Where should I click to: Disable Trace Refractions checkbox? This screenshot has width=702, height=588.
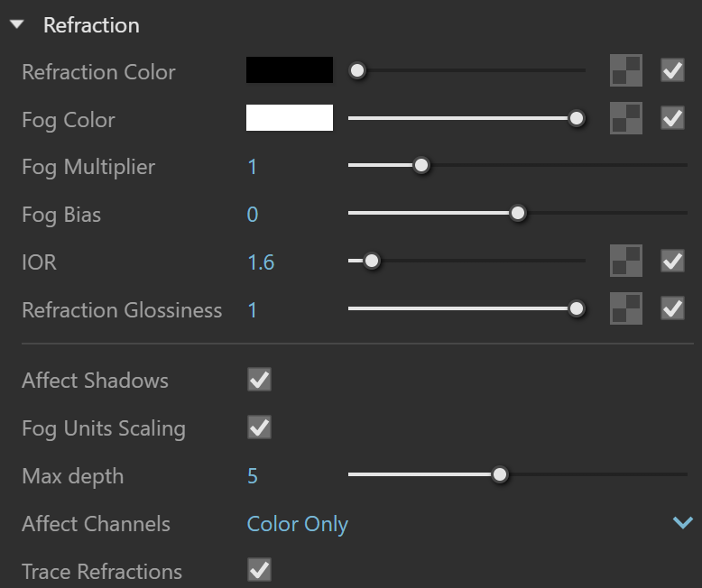coord(259,570)
